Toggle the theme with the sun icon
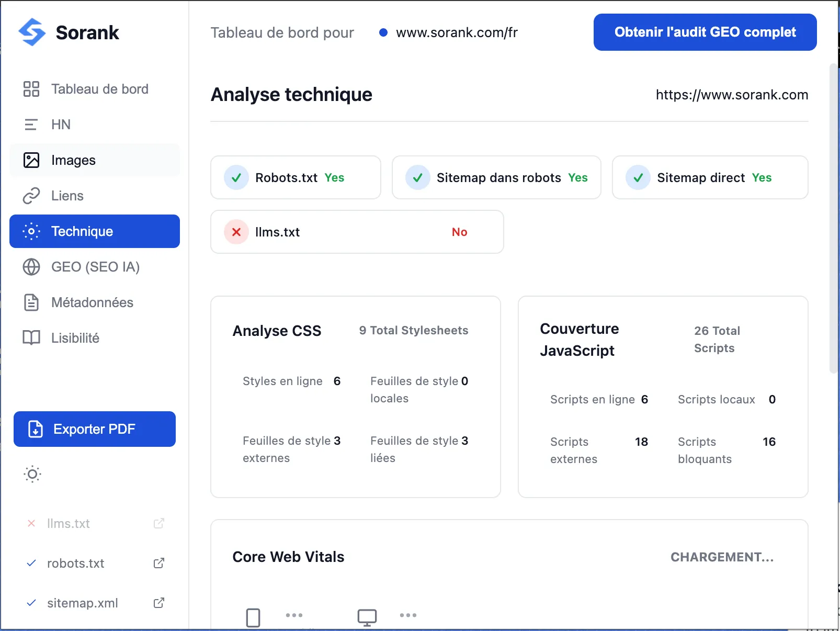 click(32, 474)
